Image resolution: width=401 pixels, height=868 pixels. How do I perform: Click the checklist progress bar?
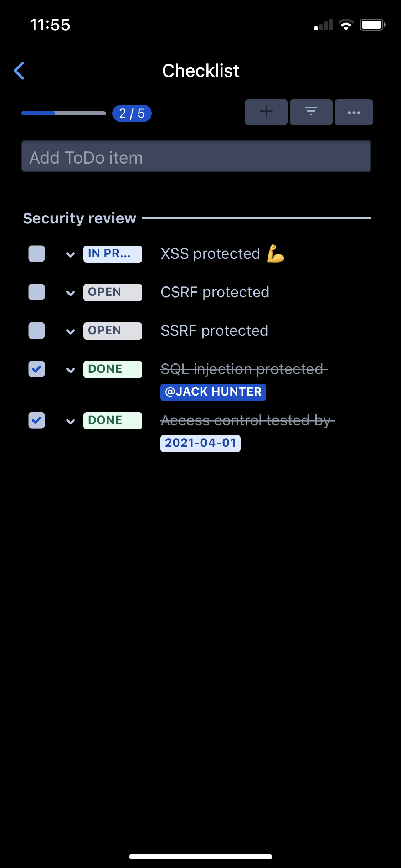[63, 113]
